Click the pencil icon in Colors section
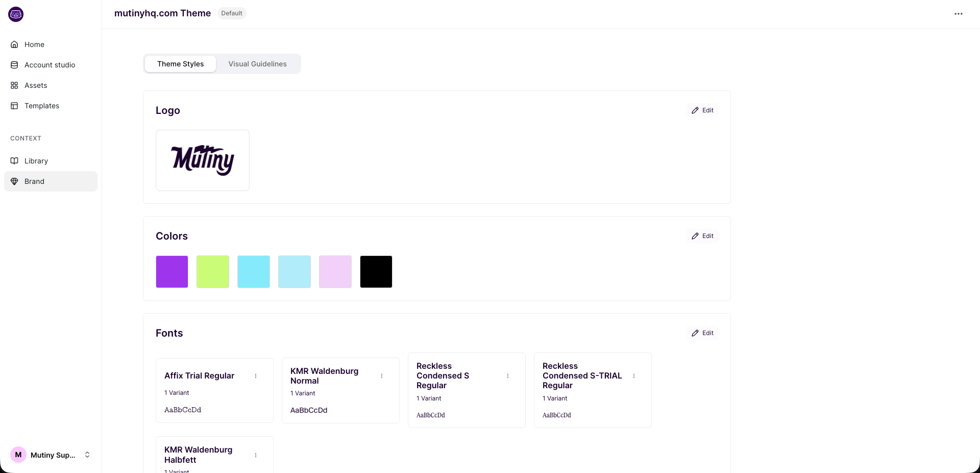 (x=695, y=236)
